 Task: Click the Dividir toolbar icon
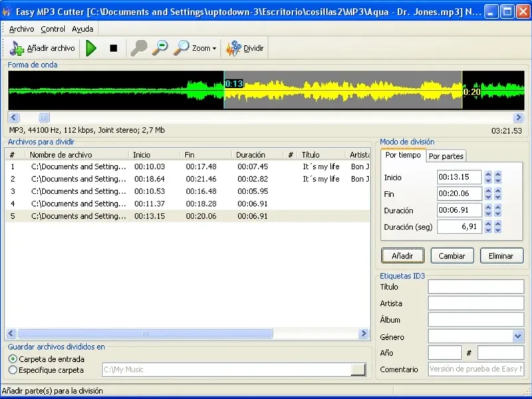click(233, 49)
